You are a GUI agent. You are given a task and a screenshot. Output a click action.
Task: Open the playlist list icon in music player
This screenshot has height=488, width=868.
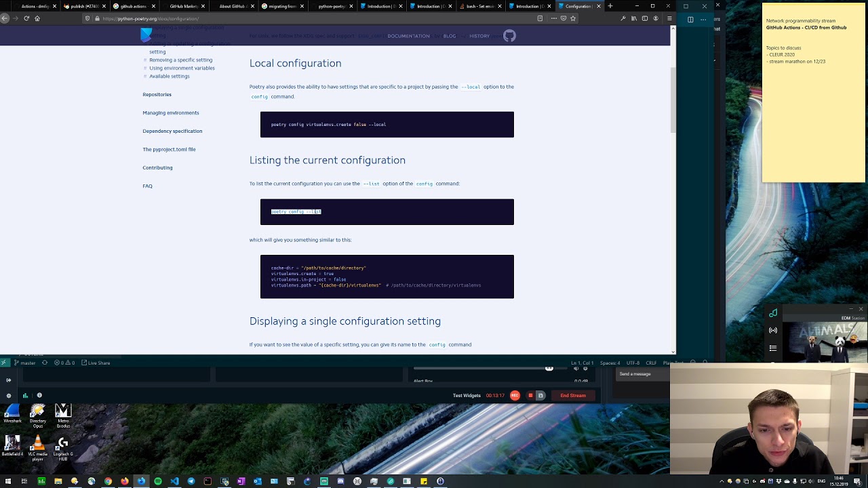[x=773, y=348]
